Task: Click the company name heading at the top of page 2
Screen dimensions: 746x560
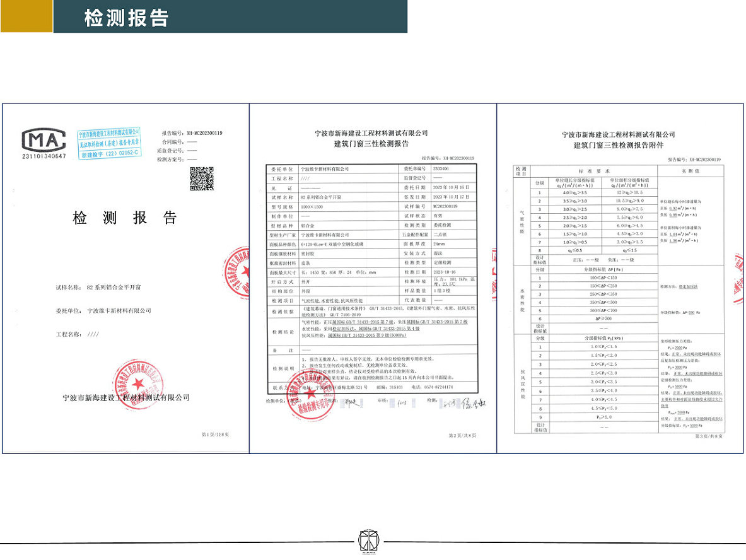Action: (371, 133)
